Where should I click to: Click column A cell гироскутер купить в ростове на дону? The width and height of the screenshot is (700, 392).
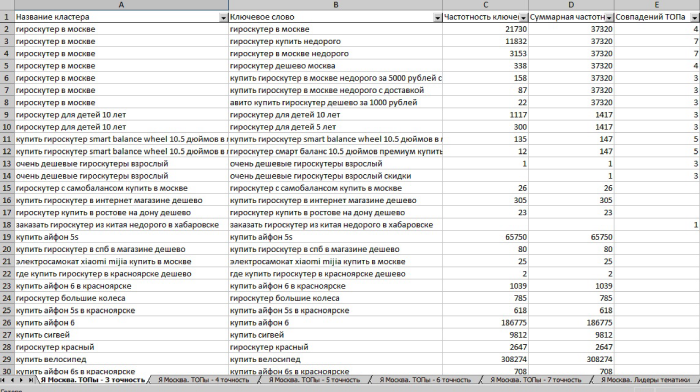click(x=121, y=213)
